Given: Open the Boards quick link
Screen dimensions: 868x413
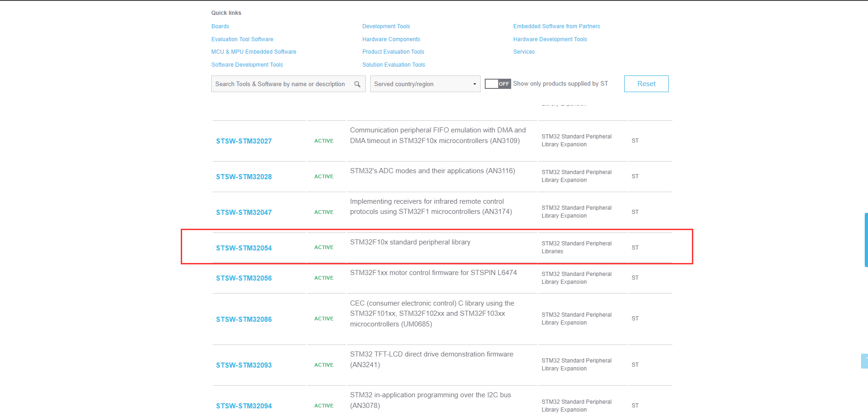Looking at the screenshot, I should tap(220, 26).
